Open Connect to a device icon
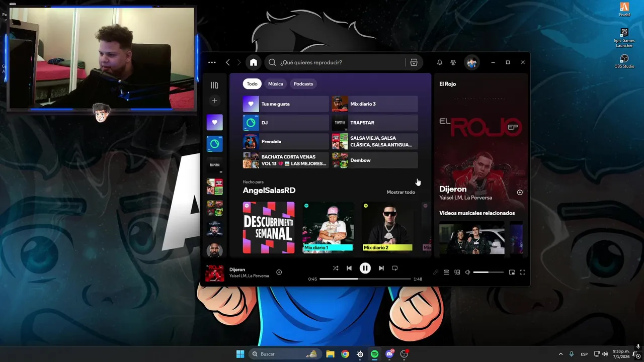 click(x=457, y=273)
